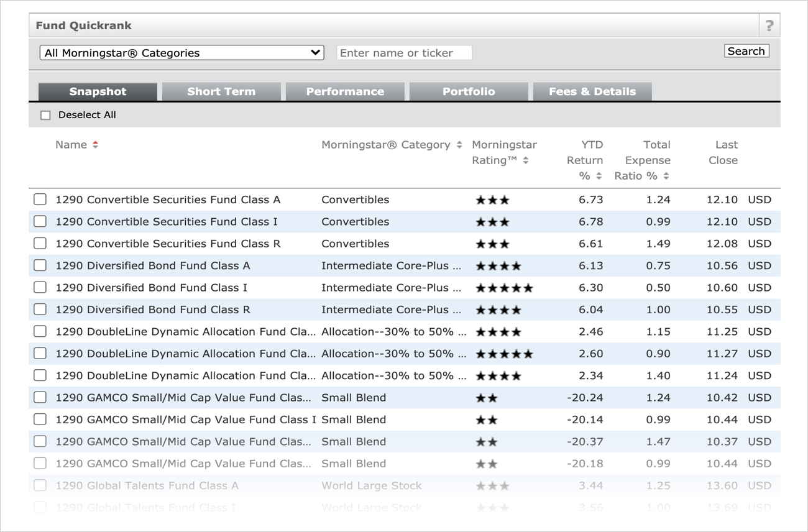The width and height of the screenshot is (808, 532).
Task: Sort by Morningstar Rating arrows
Action: pos(526,160)
